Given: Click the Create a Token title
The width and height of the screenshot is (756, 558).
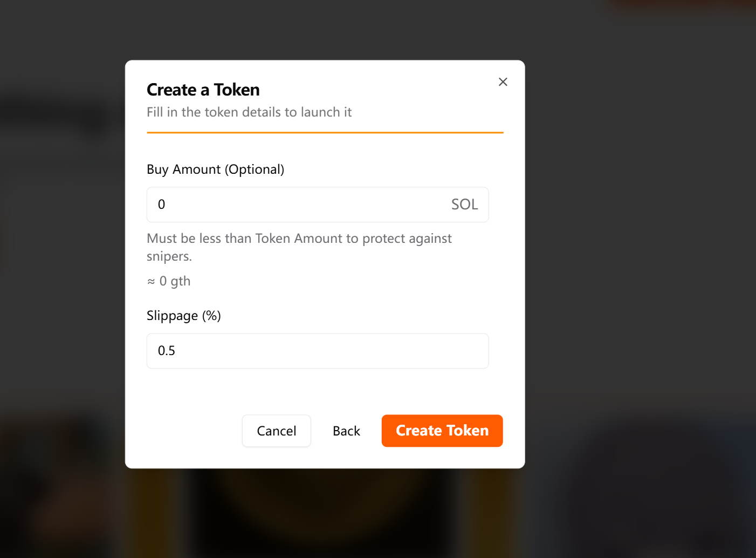Looking at the screenshot, I should (x=203, y=90).
